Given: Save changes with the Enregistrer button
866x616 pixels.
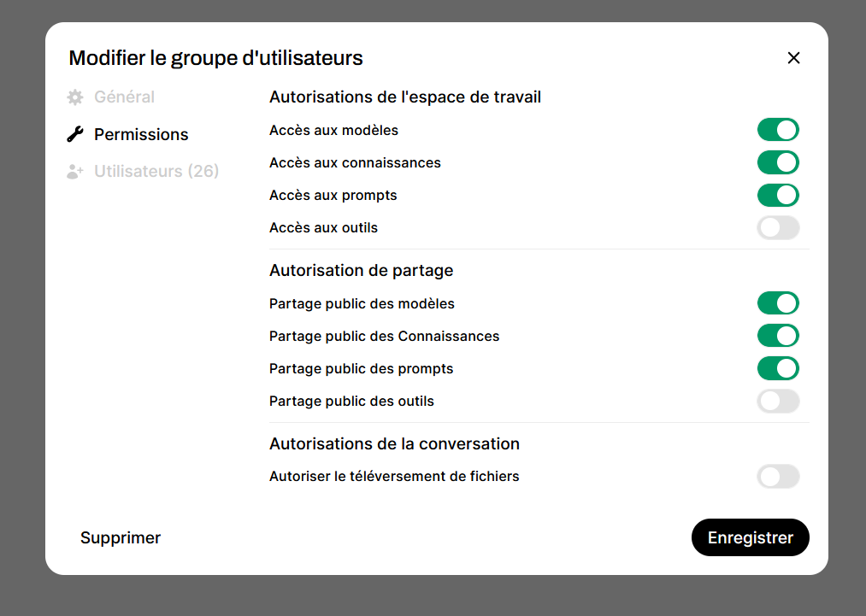Looking at the screenshot, I should click(x=750, y=537).
